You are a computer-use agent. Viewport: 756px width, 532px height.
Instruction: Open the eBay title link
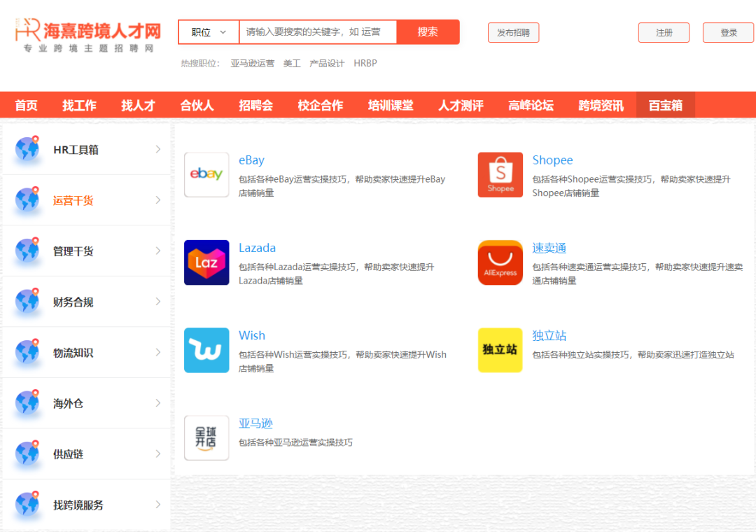[x=251, y=160]
